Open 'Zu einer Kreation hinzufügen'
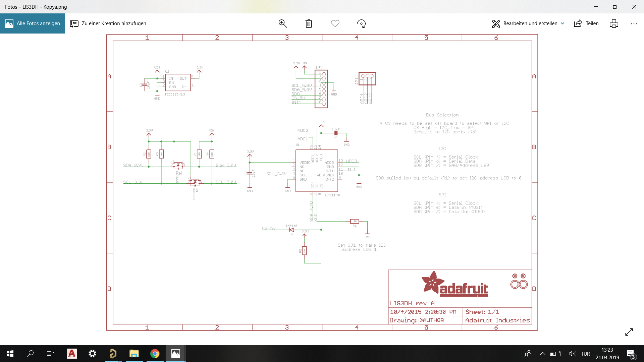This screenshot has height=362, width=644. coord(108,23)
